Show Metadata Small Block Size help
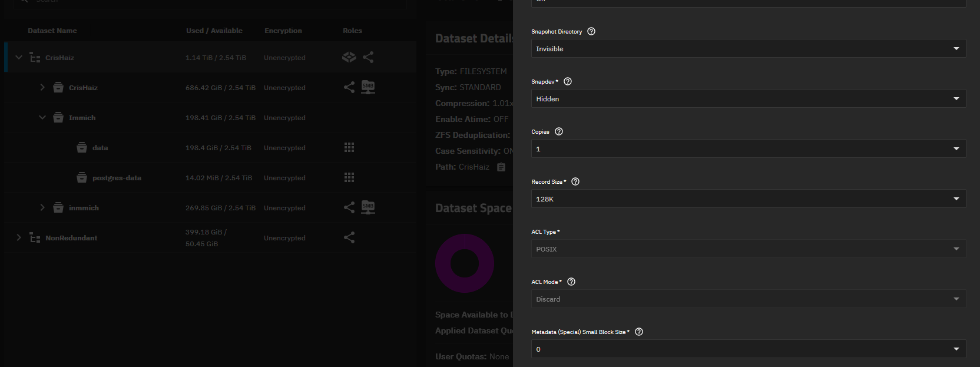The image size is (980, 367). tap(639, 332)
